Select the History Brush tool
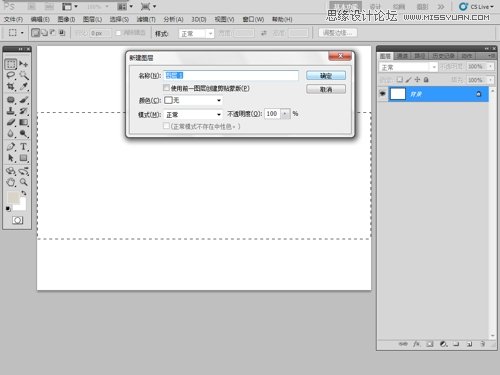Screen dimensions: 500x375 (23, 111)
